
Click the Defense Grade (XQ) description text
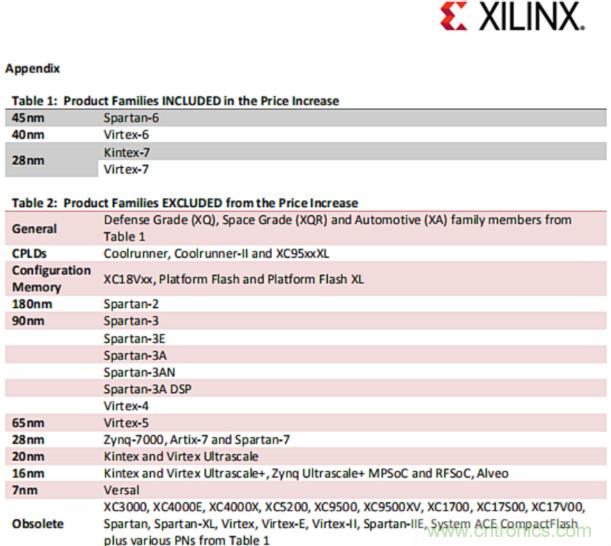click(337, 228)
